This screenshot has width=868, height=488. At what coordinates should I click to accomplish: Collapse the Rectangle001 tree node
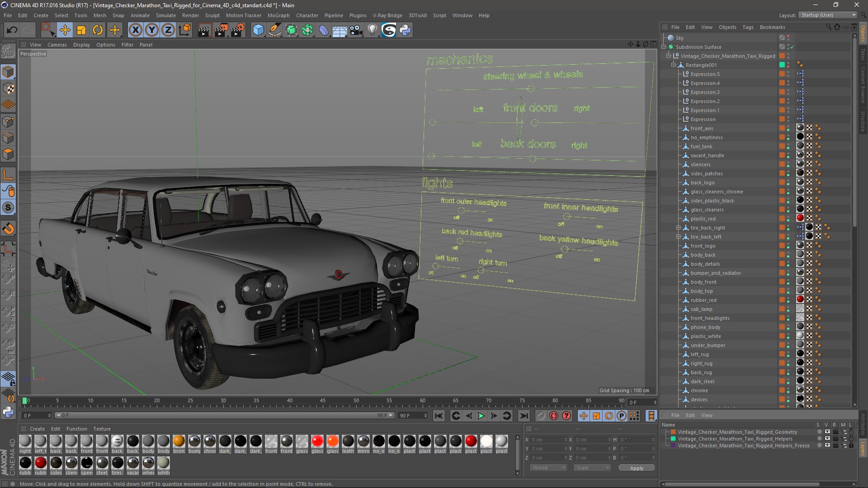click(674, 65)
